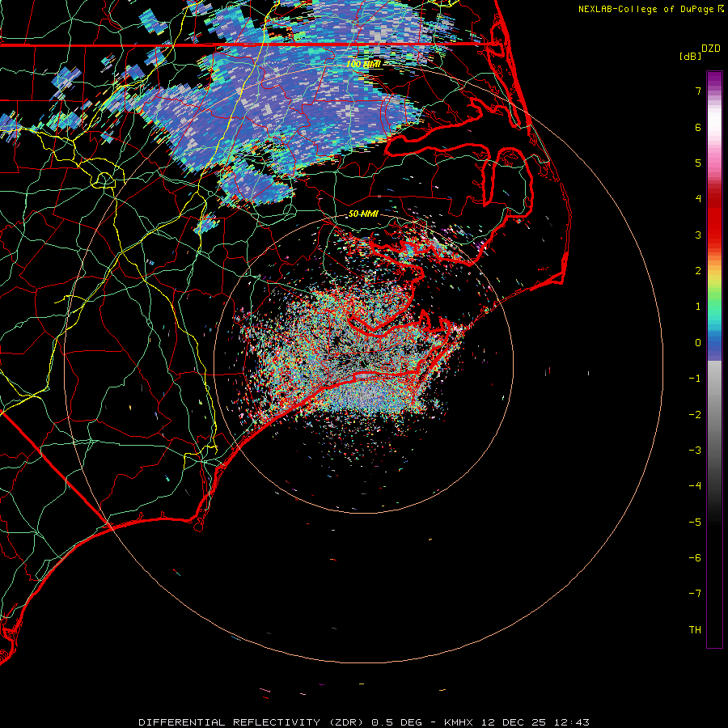Select the -7 dB scale label
The width and height of the screenshot is (728, 728).
pos(695,594)
